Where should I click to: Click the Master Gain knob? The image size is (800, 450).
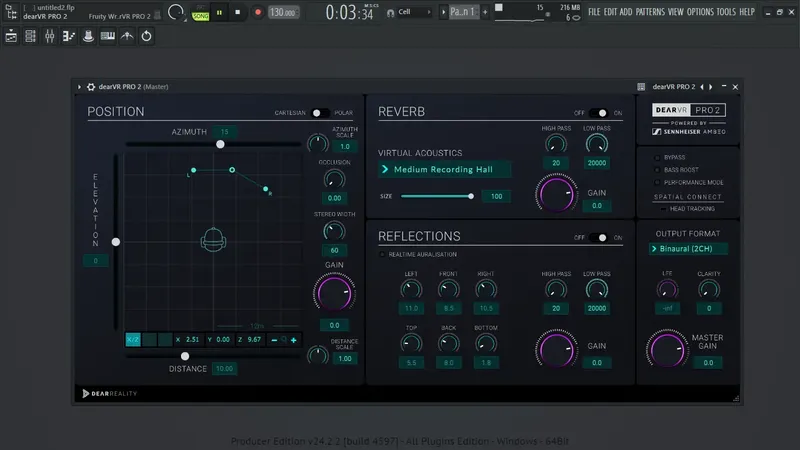point(667,349)
